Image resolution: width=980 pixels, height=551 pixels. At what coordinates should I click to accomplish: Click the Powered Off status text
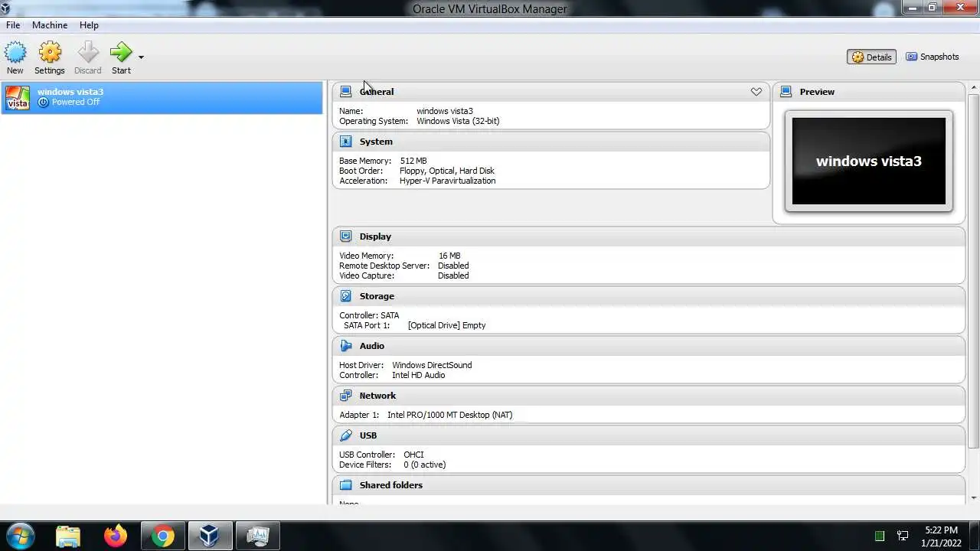(76, 103)
